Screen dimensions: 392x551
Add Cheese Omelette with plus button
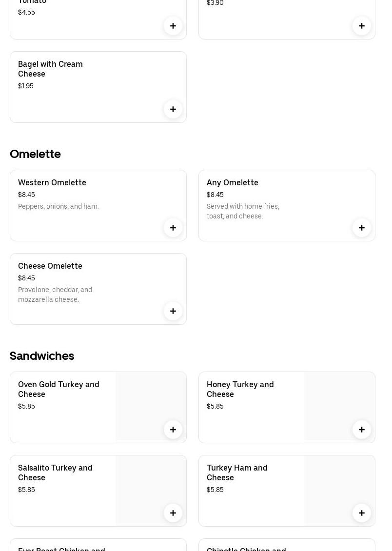click(x=173, y=311)
